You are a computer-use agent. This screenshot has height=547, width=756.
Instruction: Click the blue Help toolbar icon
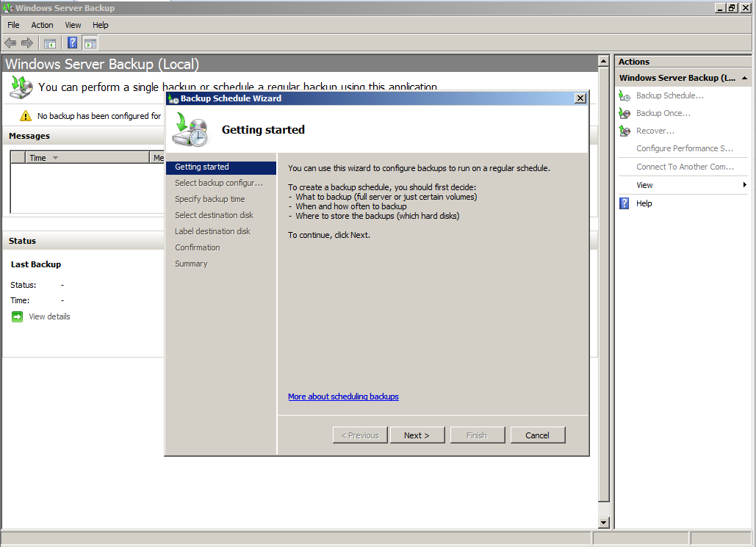click(x=72, y=43)
